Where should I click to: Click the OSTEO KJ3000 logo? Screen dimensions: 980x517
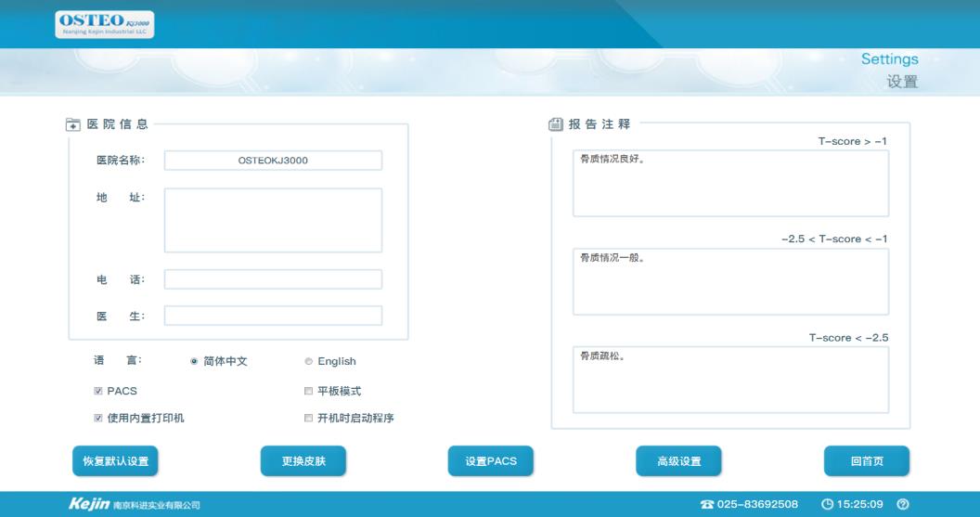point(105,25)
